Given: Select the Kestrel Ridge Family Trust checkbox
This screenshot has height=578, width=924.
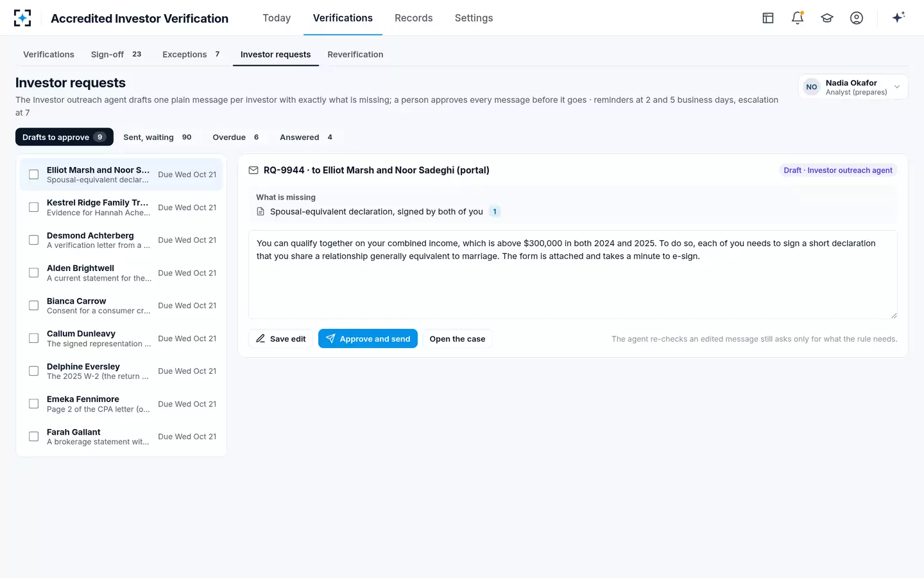Looking at the screenshot, I should (34, 207).
